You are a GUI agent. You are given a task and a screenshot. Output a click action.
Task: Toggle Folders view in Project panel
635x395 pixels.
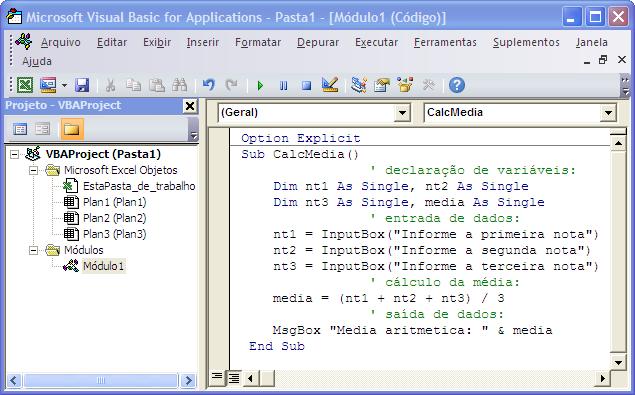pos(72,129)
